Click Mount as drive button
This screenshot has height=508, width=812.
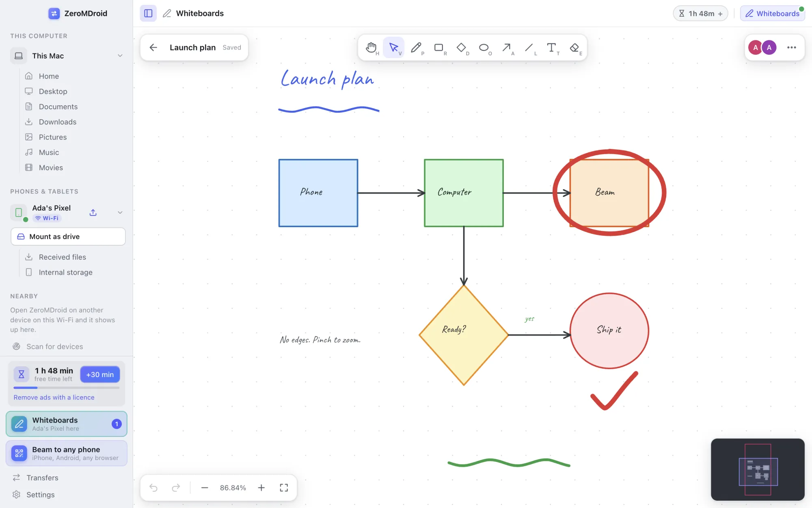point(68,237)
